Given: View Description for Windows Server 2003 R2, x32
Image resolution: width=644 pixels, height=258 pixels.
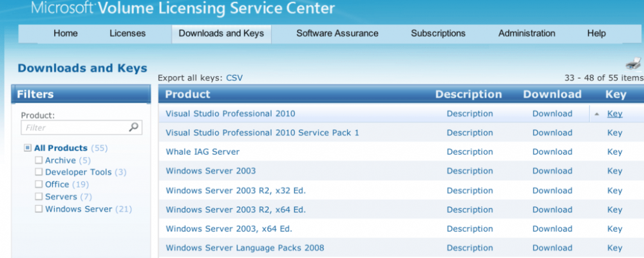Looking at the screenshot, I should tap(470, 190).
